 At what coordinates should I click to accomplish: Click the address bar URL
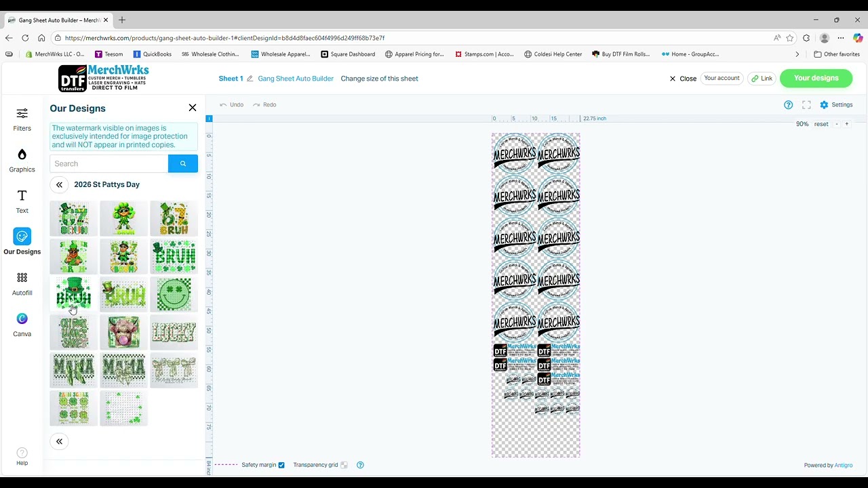(x=224, y=38)
